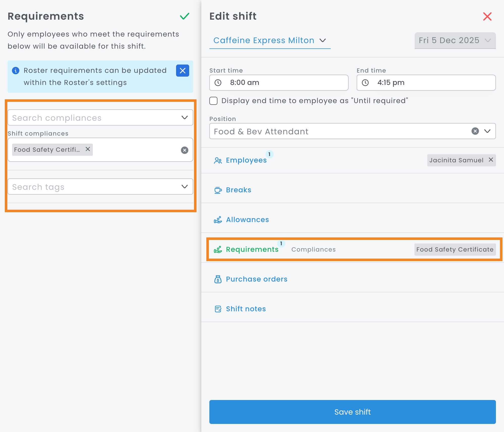Open the Breaks section
This screenshot has height=432, width=504.
pos(238,190)
